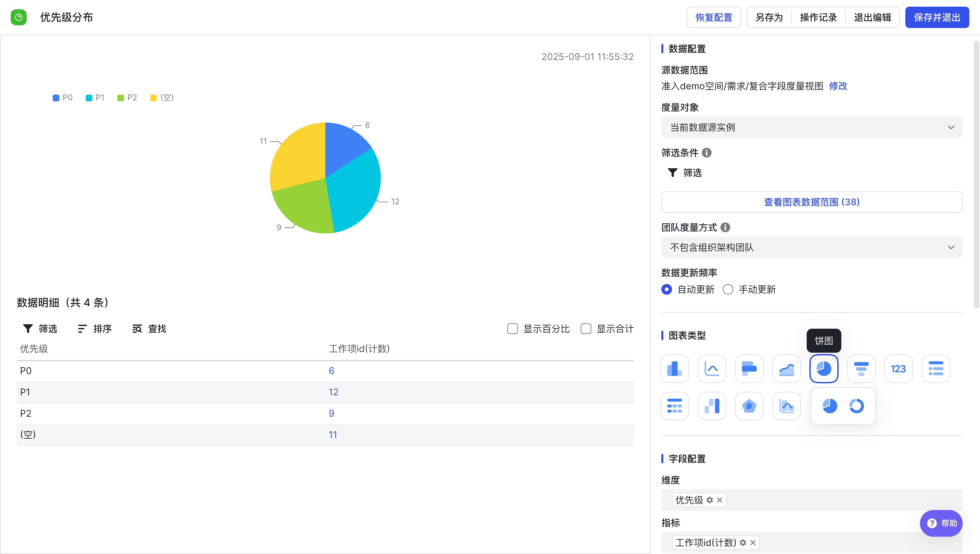
Task: Click the 维度 dimension field box
Action: pos(811,500)
